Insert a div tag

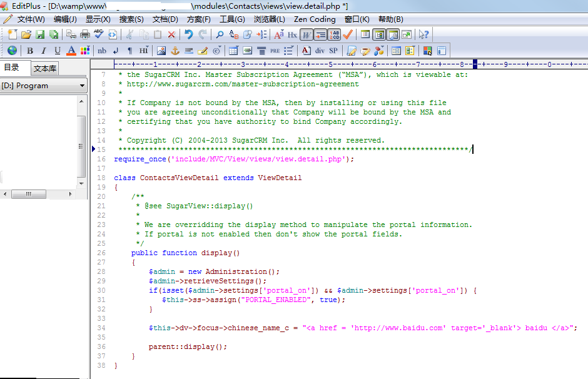point(320,51)
